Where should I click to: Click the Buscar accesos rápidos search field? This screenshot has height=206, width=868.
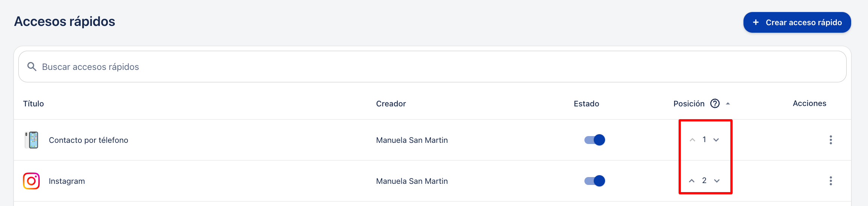pyautogui.click(x=431, y=67)
